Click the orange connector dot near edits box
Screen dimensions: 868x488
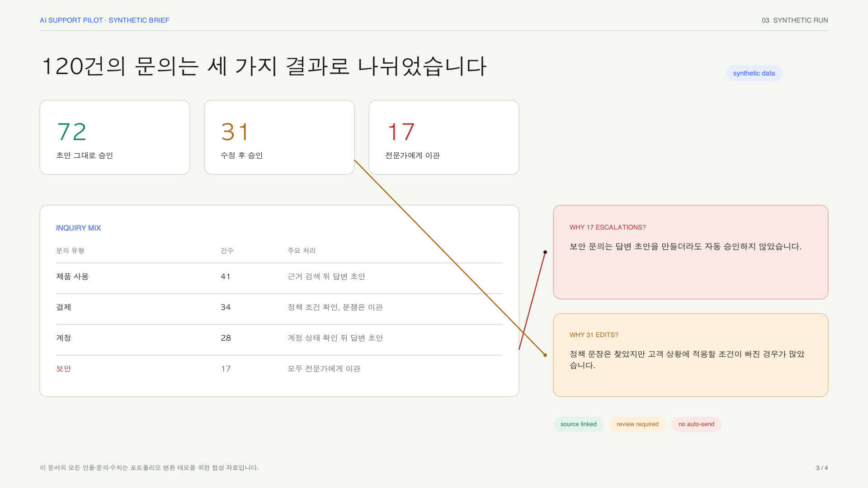[x=545, y=355]
